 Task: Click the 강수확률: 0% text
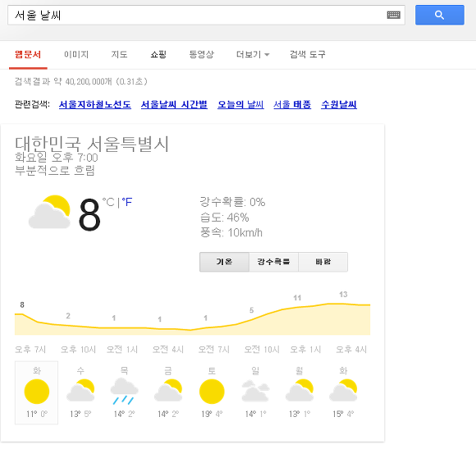pyautogui.click(x=232, y=202)
